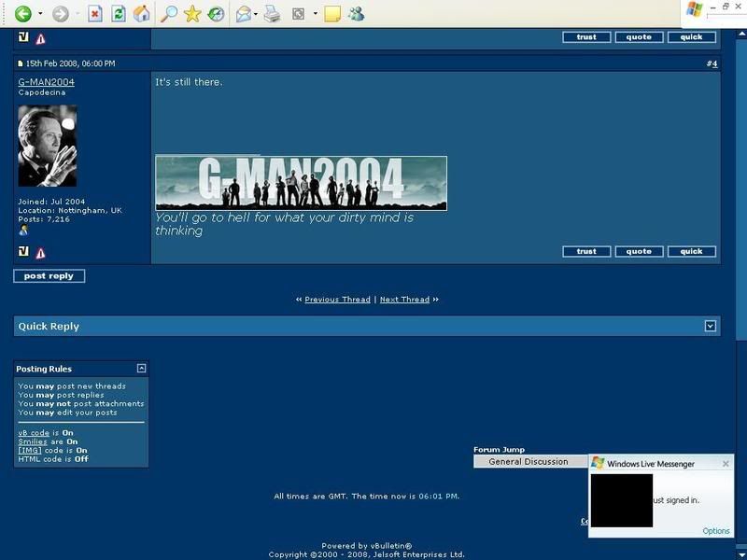Open Favorites with the star icon
747x560 pixels.
pyautogui.click(x=192, y=14)
